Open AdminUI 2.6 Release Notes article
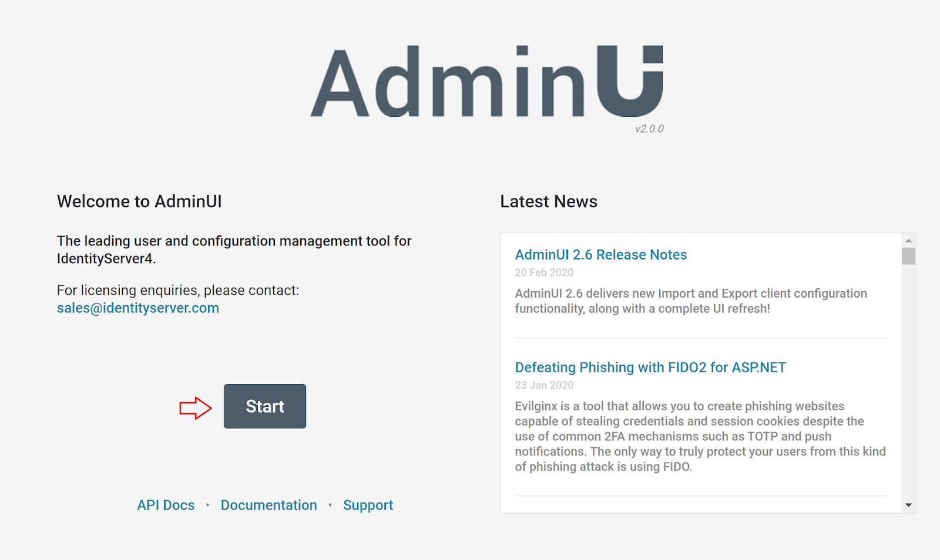This screenshot has height=560, width=940. click(x=601, y=255)
